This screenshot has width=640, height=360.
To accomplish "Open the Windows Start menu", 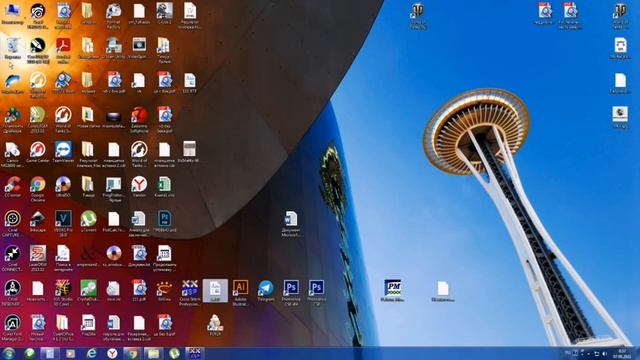I will point(8,353).
